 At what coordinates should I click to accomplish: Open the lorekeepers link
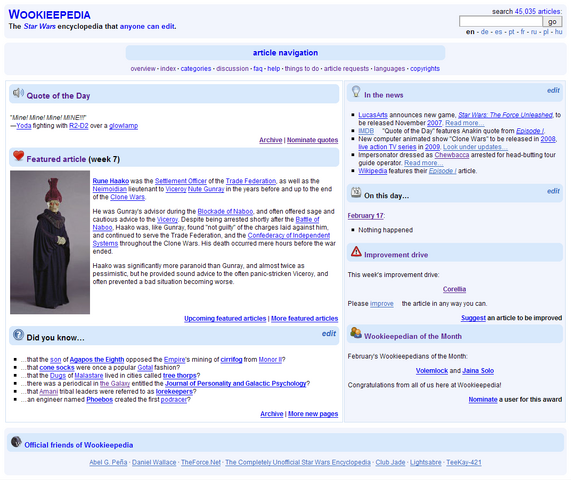pyautogui.click(x=174, y=392)
